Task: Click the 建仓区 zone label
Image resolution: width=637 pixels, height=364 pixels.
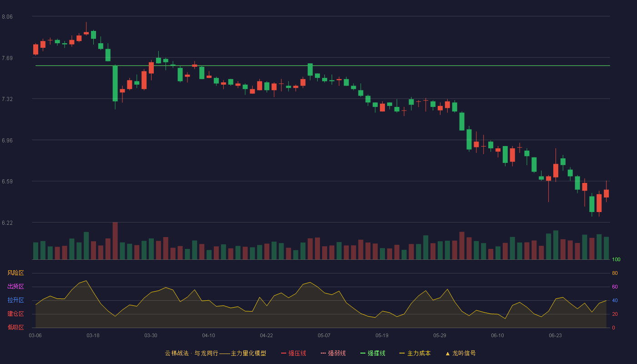Action: point(15,314)
